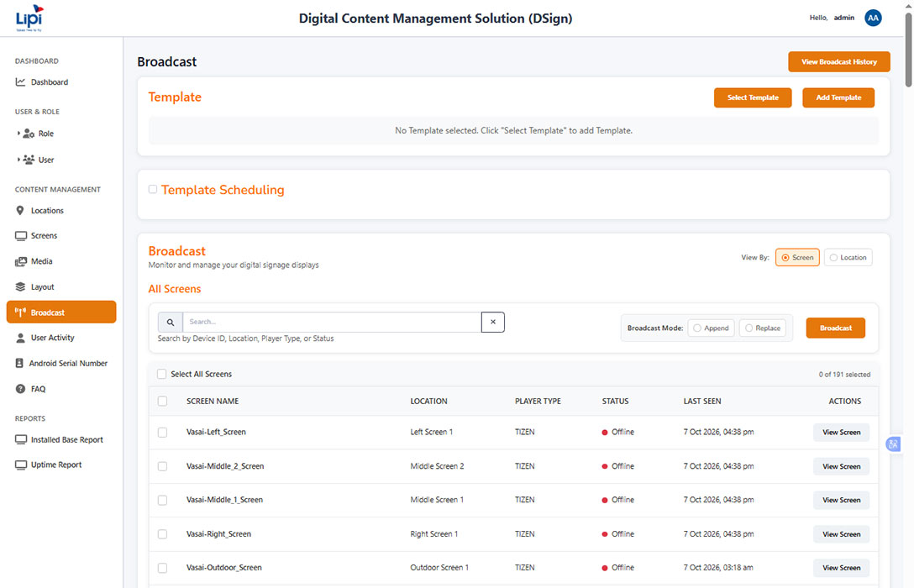Screen dimensions: 914x588
Task: View Screen for Vasai-Left_Screen
Action: [x=841, y=433]
